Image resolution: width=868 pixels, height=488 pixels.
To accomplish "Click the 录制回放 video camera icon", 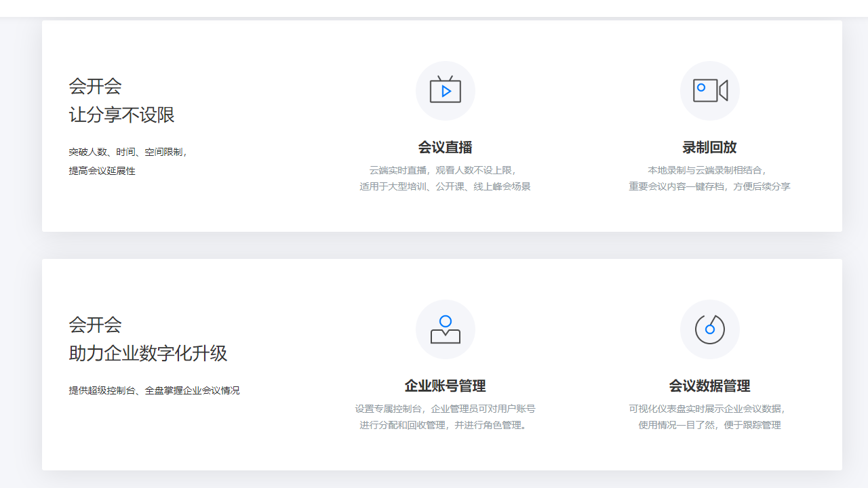I will (709, 91).
